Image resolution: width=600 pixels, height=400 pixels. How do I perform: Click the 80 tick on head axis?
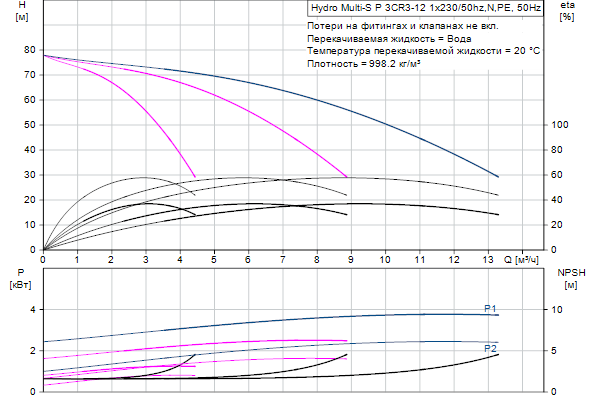[30, 49]
